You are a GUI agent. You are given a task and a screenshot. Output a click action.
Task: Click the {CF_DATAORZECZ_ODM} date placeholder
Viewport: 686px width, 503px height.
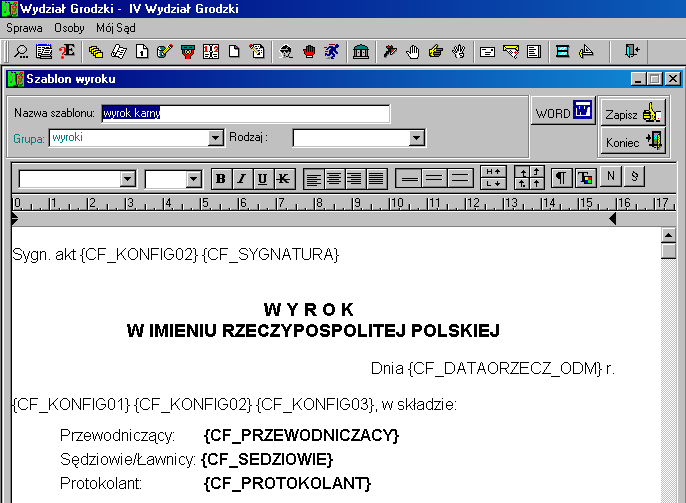point(505,369)
